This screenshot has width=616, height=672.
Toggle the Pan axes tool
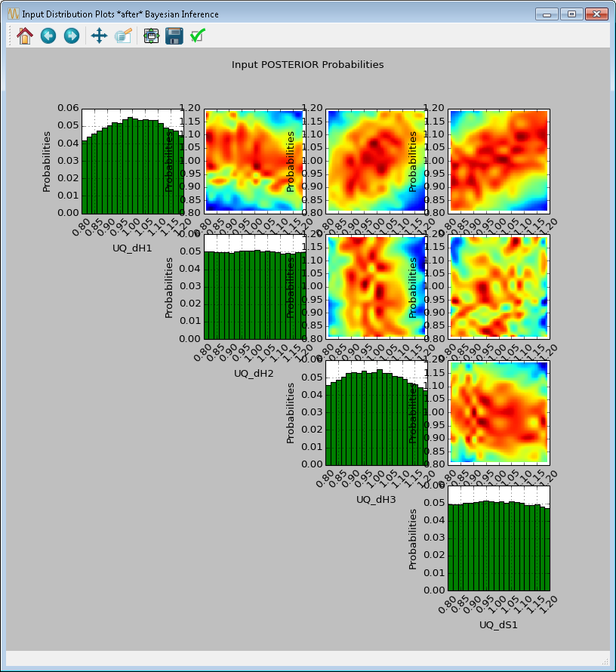(99, 35)
